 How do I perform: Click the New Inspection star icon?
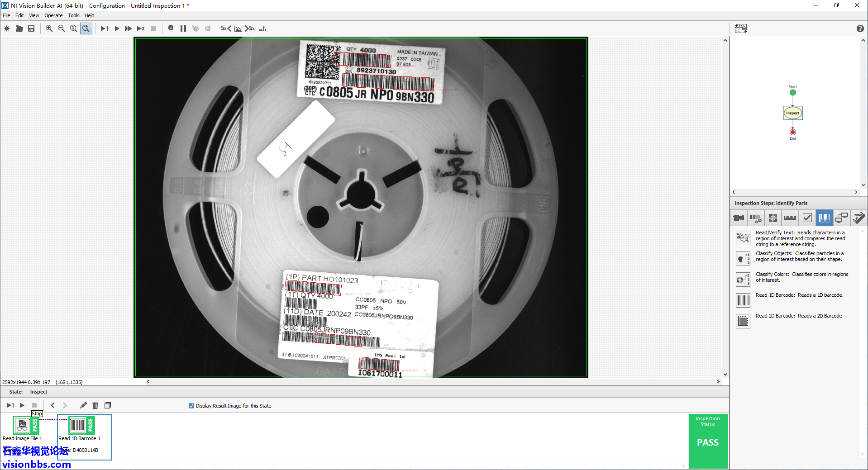coord(7,28)
